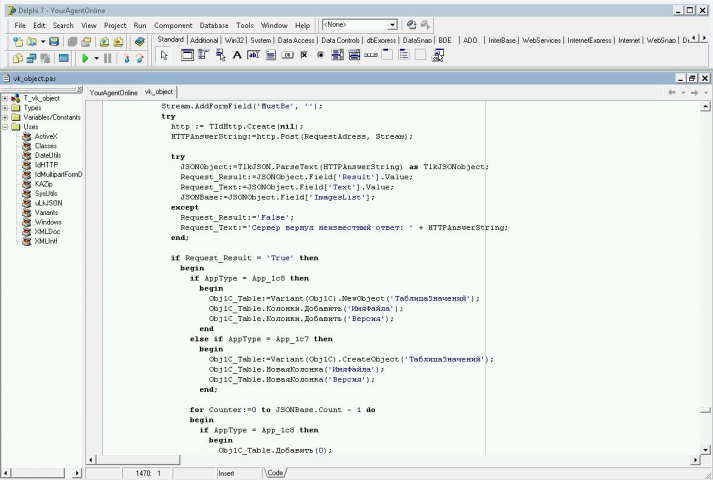Select the Edit (ab|) component
The image size is (713, 480).
pyautogui.click(x=253, y=55)
